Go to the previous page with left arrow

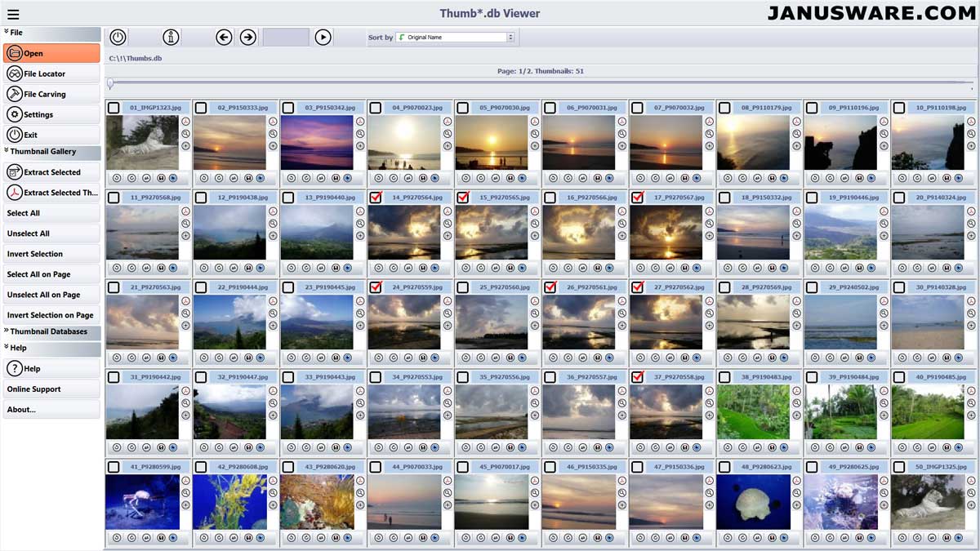pos(224,37)
